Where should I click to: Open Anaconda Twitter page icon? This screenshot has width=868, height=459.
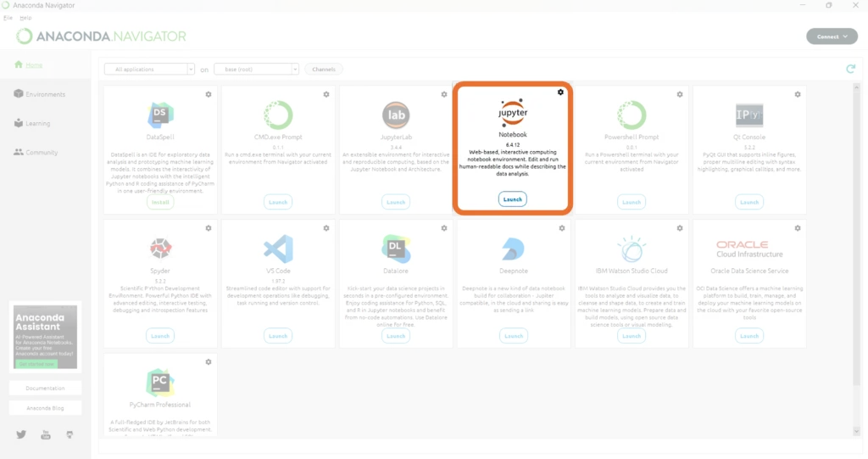(x=21, y=434)
